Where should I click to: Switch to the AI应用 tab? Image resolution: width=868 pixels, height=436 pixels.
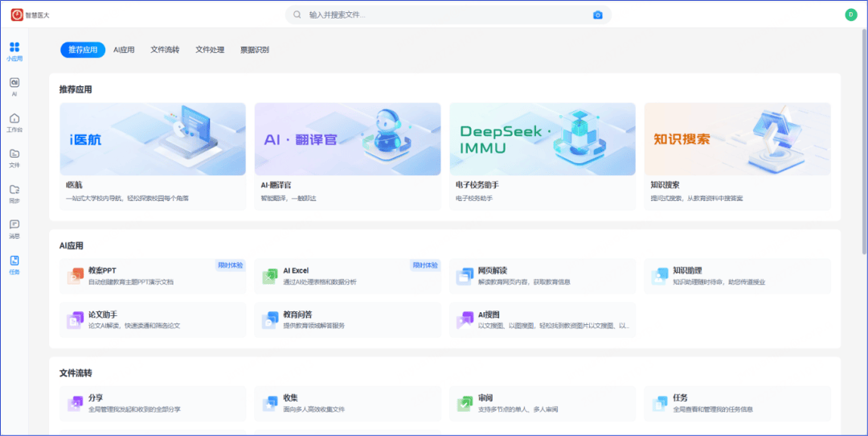[x=124, y=50]
